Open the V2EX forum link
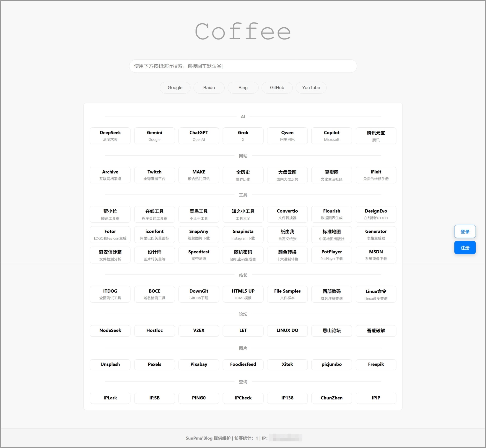The height and width of the screenshot is (448, 486). (199, 330)
